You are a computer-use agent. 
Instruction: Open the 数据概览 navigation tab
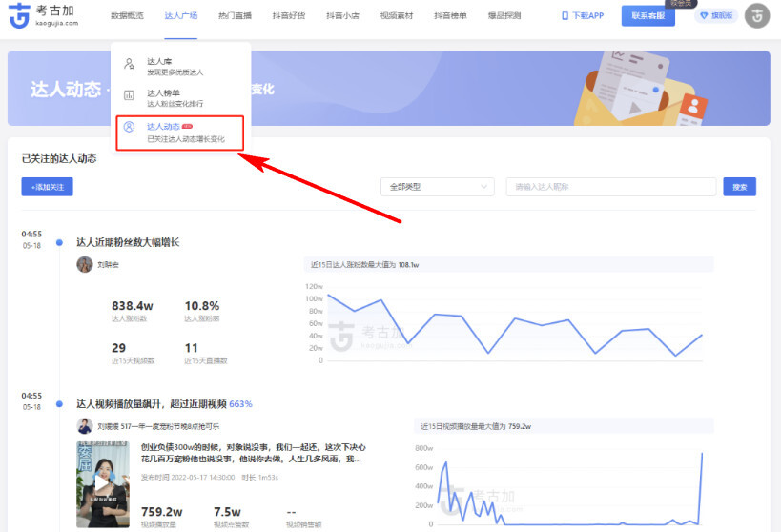point(127,16)
